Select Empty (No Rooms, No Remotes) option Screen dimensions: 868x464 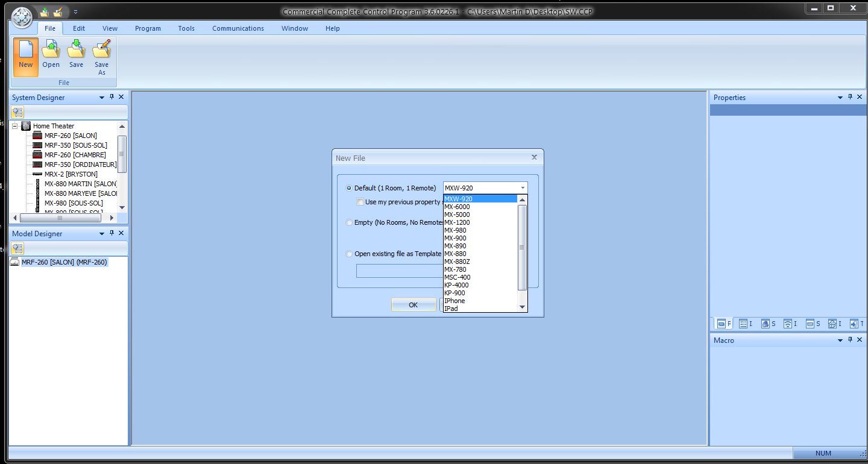395,222
